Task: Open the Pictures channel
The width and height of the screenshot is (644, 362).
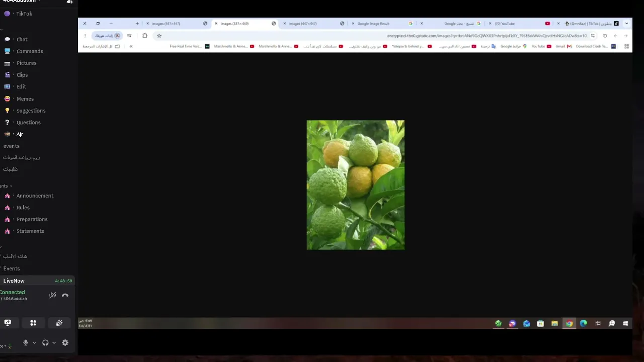Action: tap(26, 63)
